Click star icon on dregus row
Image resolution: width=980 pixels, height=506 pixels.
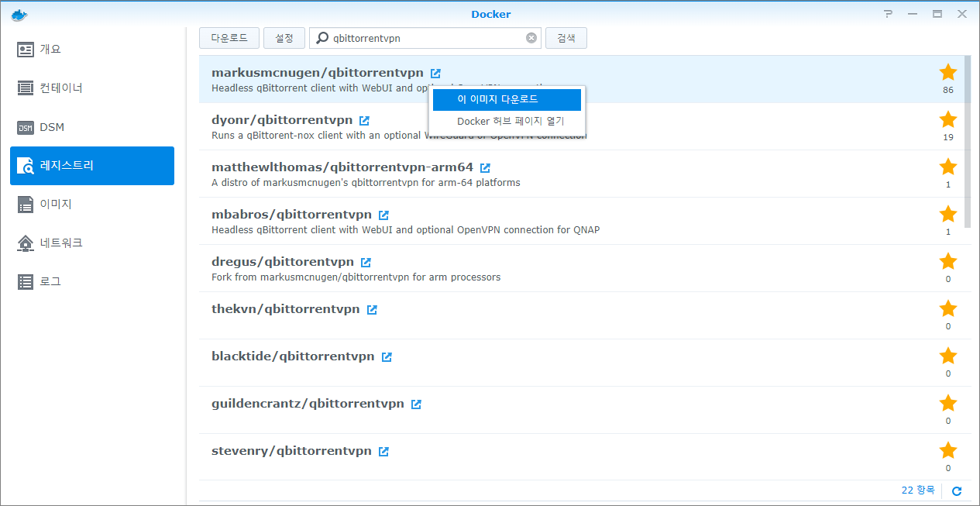[948, 261]
